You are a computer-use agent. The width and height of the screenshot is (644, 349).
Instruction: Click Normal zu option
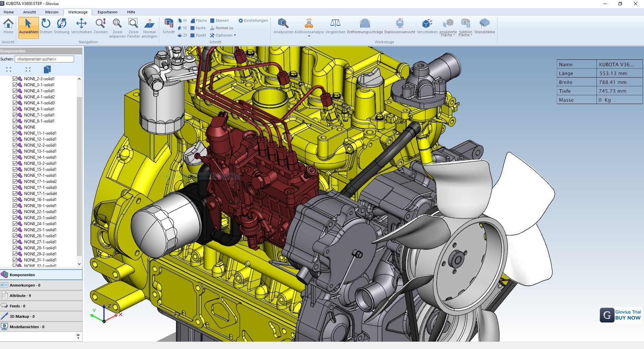(221, 28)
